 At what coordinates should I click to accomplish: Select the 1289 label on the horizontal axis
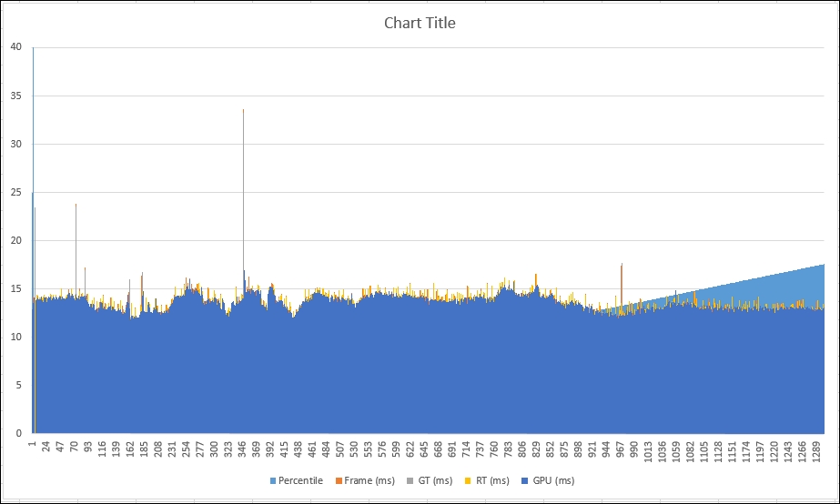click(x=816, y=449)
